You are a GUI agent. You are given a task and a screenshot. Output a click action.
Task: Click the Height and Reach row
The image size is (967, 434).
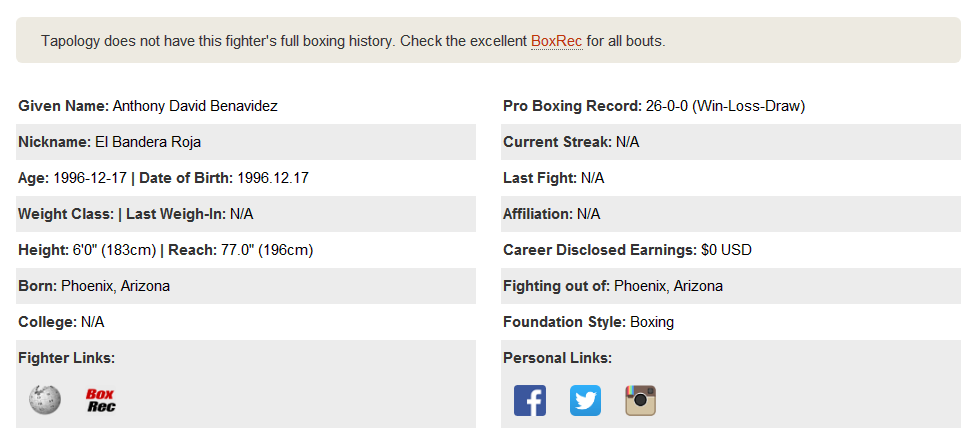246,250
